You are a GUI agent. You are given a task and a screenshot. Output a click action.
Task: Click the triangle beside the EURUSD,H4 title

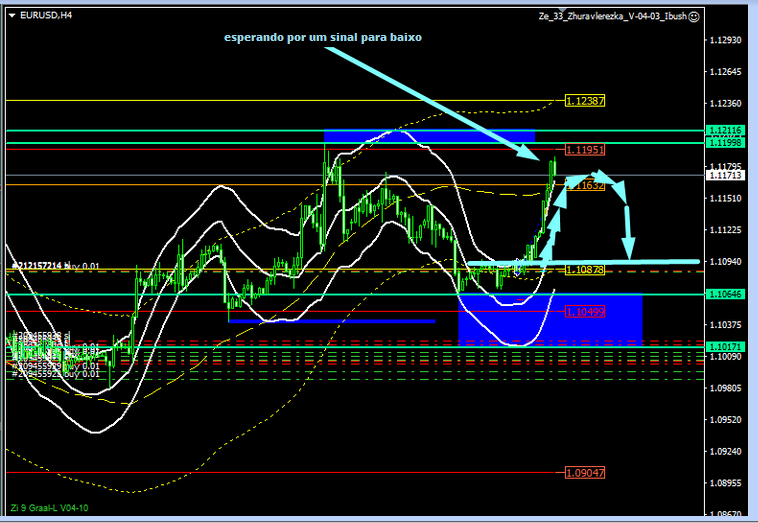[12, 16]
